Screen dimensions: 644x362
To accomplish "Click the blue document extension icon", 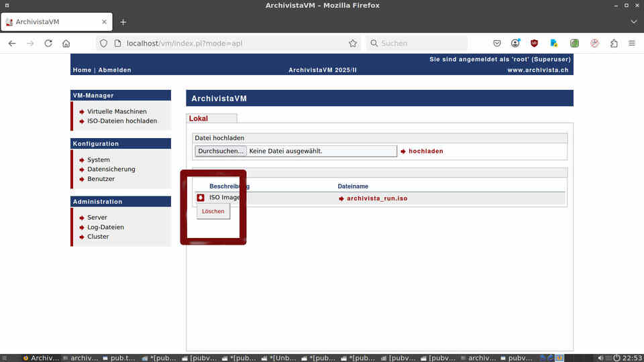I will pyautogui.click(x=553, y=43).
